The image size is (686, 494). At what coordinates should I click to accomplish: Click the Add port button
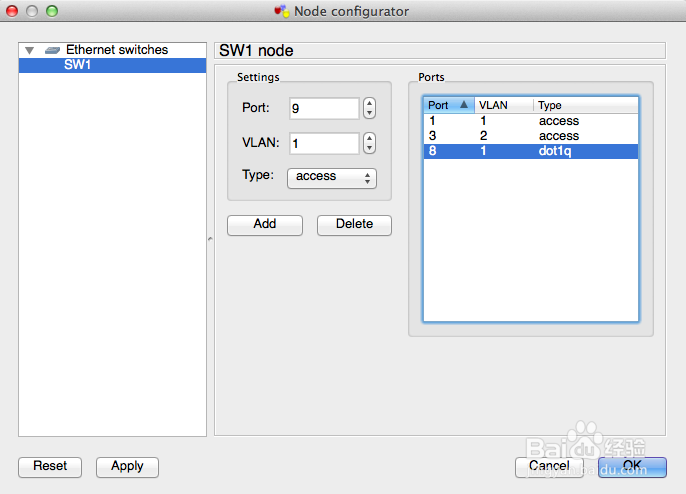(265, 224)
